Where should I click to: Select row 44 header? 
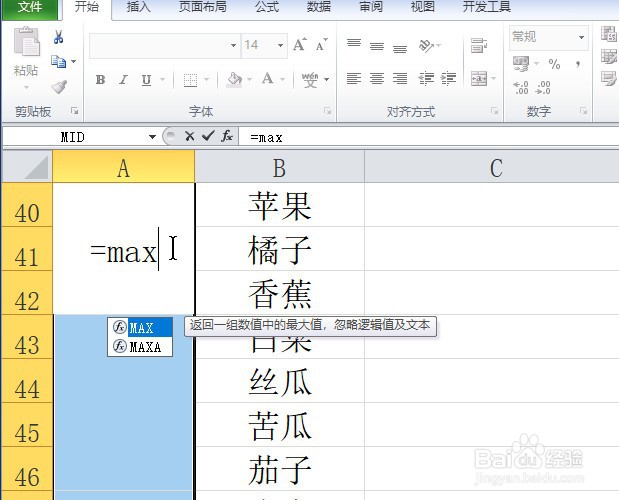click(27, 381)
